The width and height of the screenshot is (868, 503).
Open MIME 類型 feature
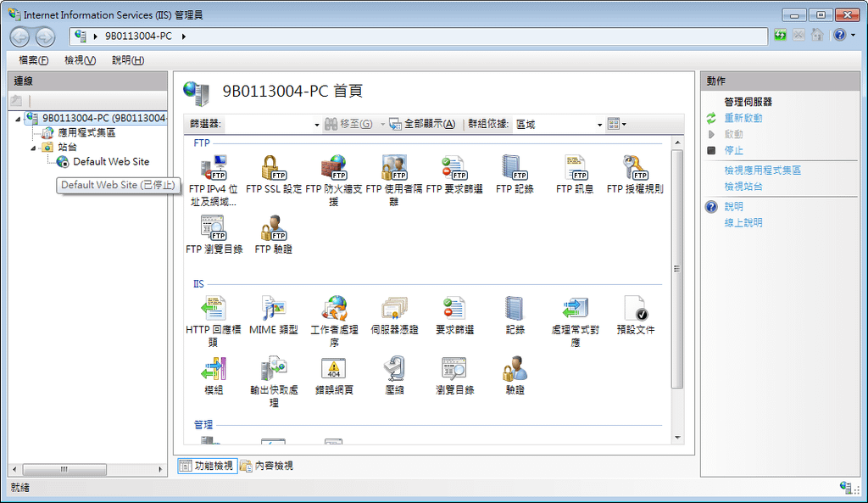click(274, 316)
